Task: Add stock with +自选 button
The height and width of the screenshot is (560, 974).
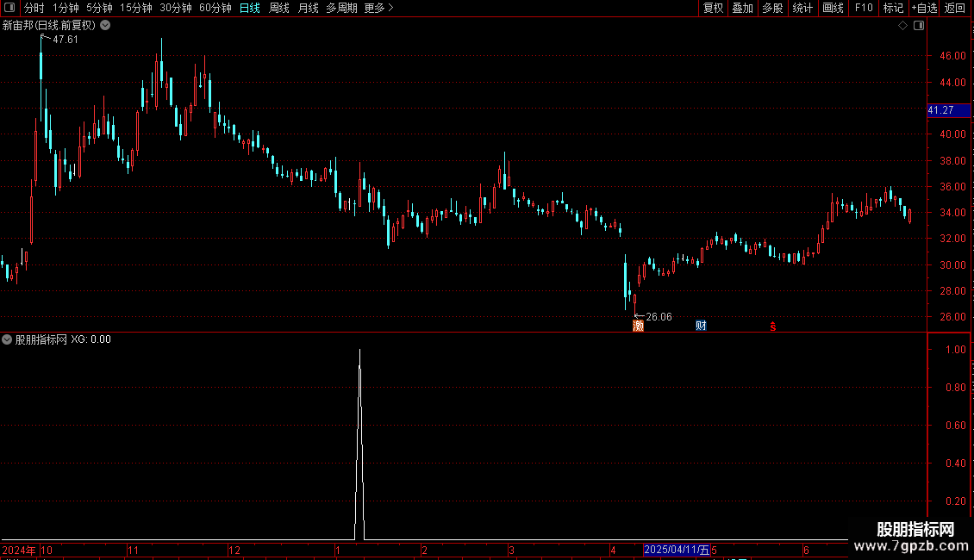Action: 924,8
